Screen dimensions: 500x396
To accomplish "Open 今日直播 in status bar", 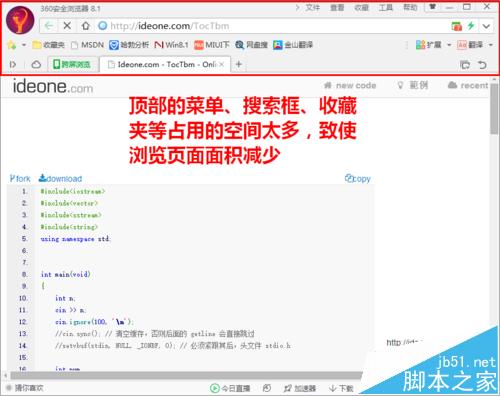I will pos(230,388).
